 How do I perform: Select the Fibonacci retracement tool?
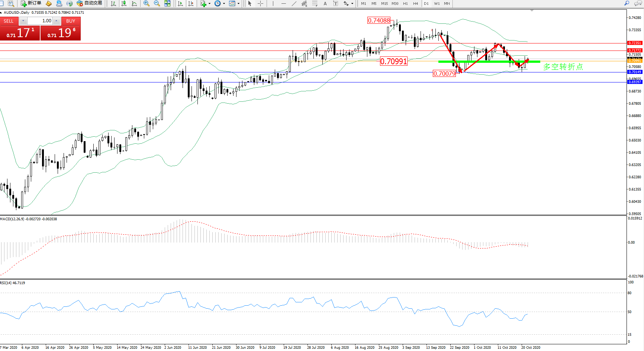(x=315, y=3)
